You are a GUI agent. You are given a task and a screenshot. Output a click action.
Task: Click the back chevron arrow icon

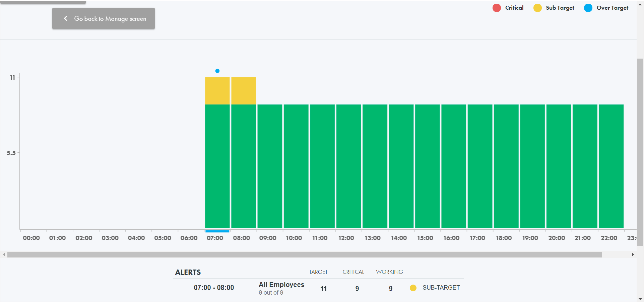(66, 18)
